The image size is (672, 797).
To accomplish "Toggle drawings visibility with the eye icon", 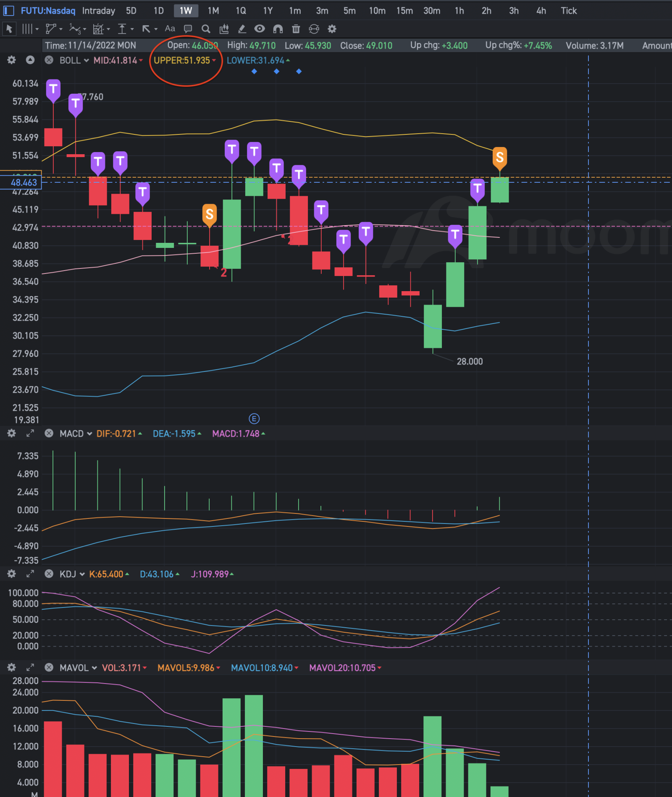I will tap(260, 29).
